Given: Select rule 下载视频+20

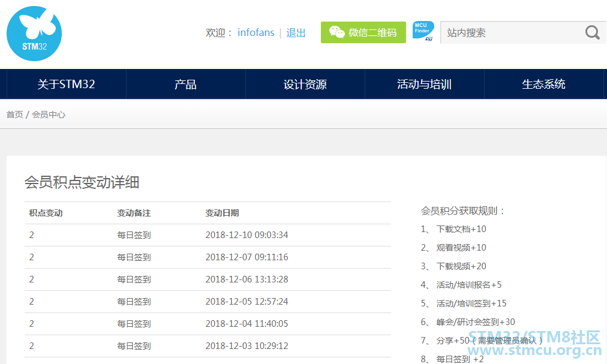Looking at the screenshot, I should pos(461,266).
